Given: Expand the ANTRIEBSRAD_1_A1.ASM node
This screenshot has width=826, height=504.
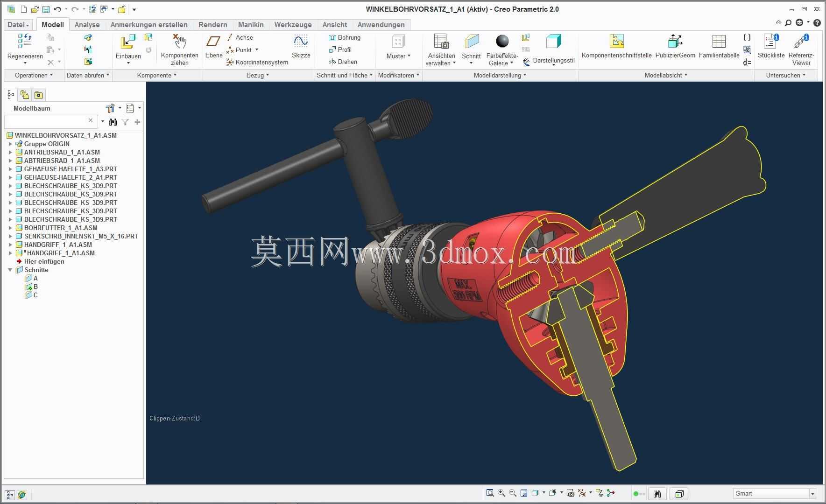Looking at the screenshot, I should point(10,152).
